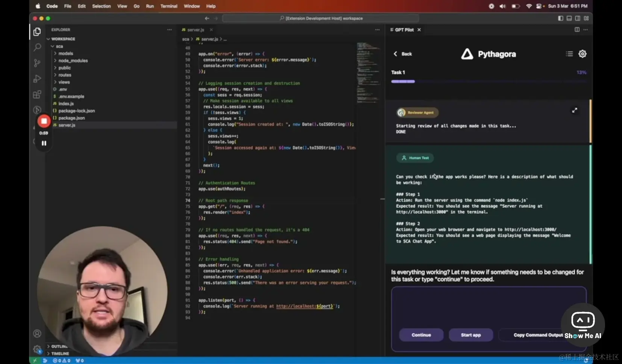The image size is (622, 364).
Task: Open Source Control view in activity bar
Action: coord(37,63)
